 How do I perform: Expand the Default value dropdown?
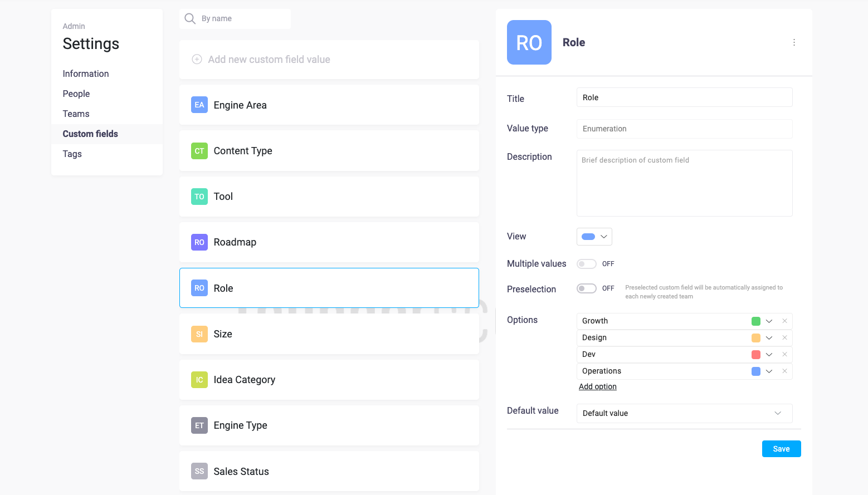pyautogui.click(x=778, y=413)
